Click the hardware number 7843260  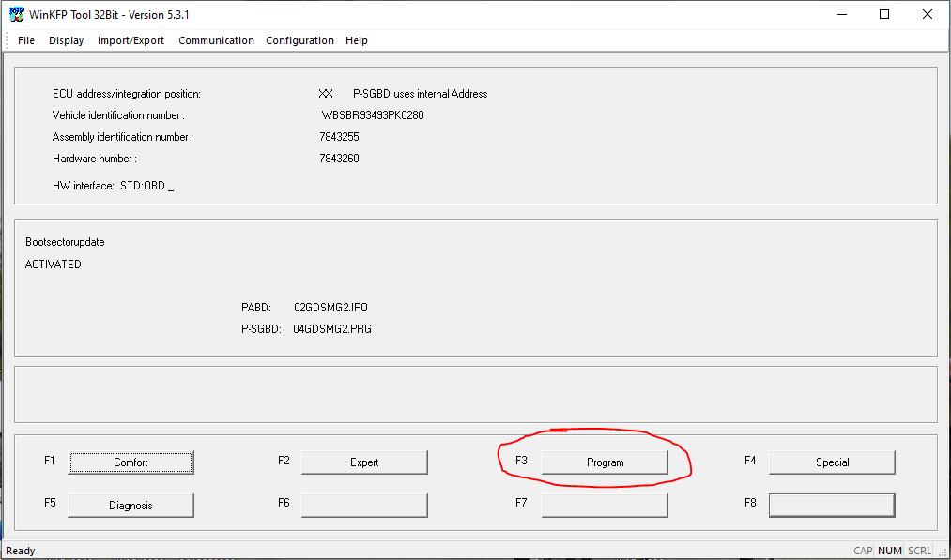tap(339, 159)
